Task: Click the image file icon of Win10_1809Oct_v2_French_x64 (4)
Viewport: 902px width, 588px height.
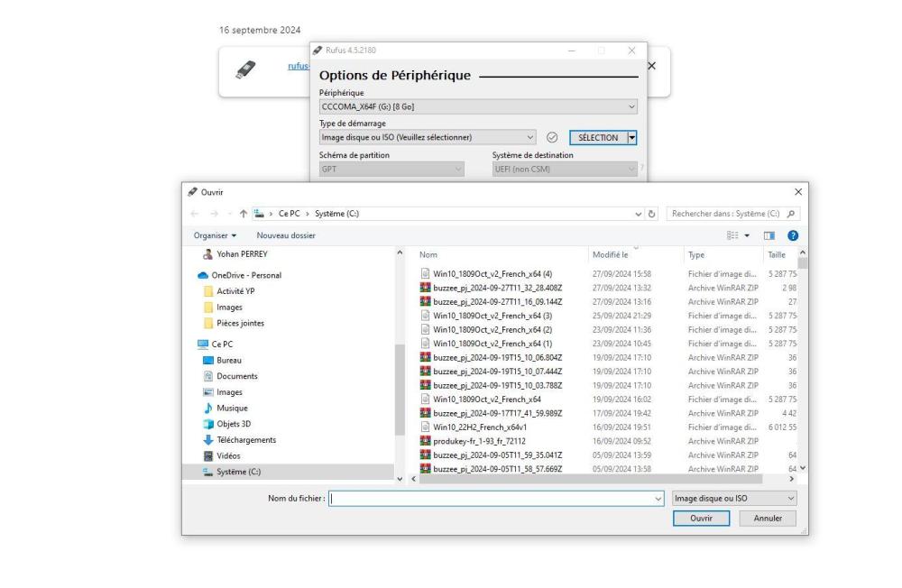Action: [x=425, y=273]
